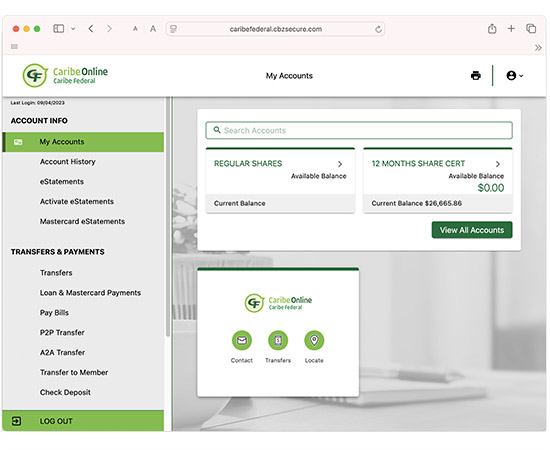Expand the 12 Months Share Cert chevron
Image resolution: width=550 pixels, height=450 pixels.
pyautogui.click(x=498, y=164)
